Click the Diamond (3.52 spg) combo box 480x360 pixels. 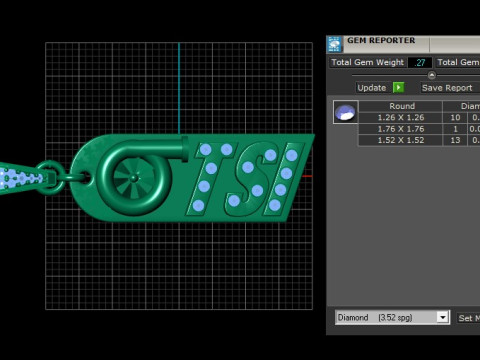[392, 317]
